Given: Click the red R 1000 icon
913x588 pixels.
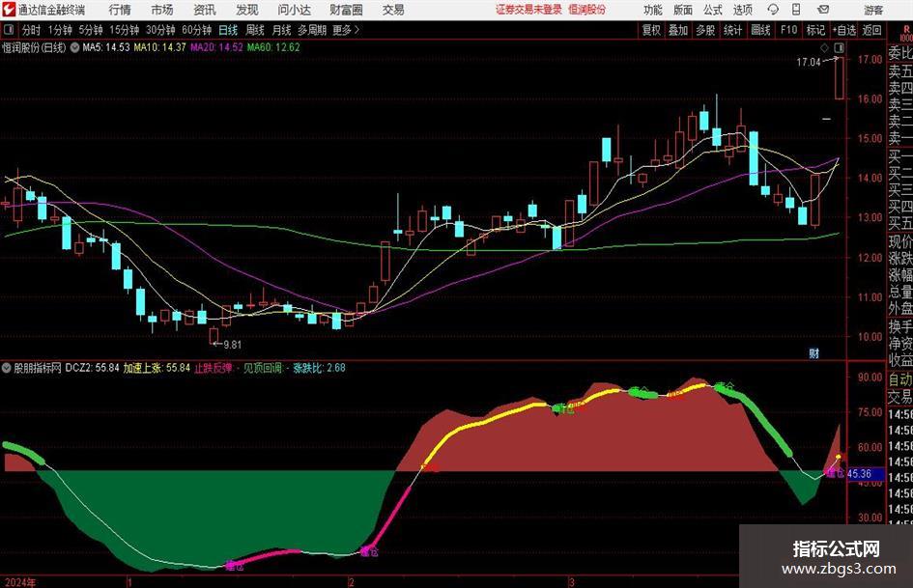Looking at the screenshot, I should 906,33.
